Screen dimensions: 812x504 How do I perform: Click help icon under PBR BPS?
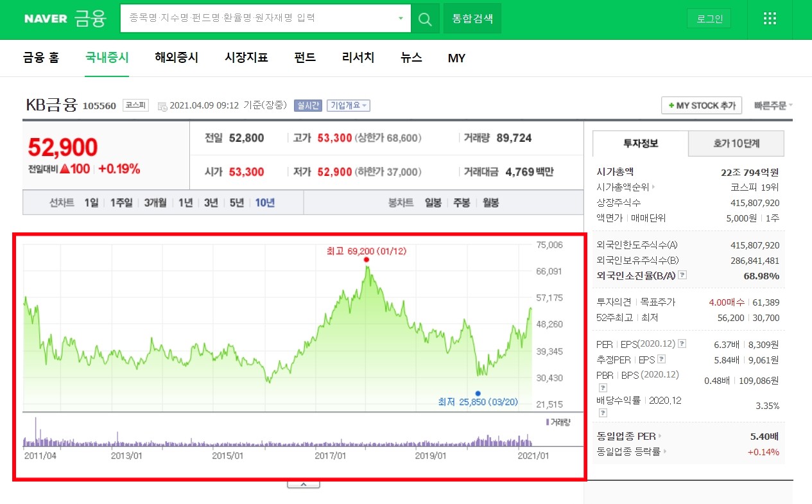[x=603, y=388]
